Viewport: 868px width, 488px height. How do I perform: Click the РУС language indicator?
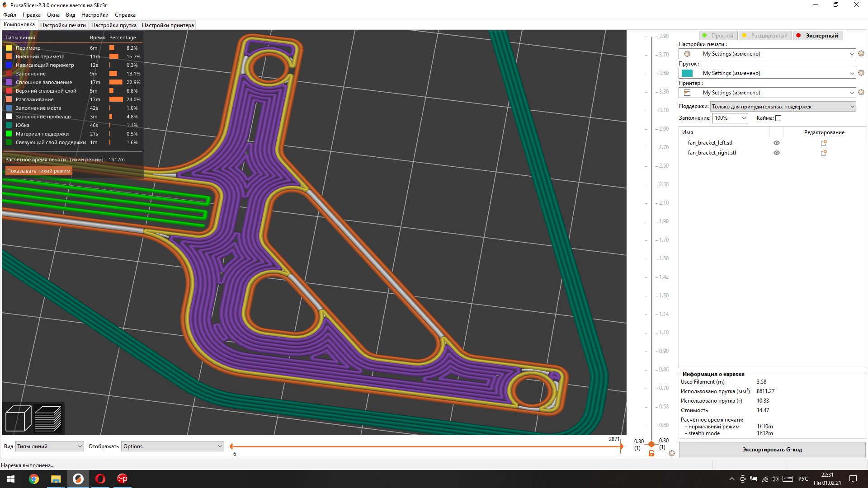pyautogui.click(x=803, y=479)
